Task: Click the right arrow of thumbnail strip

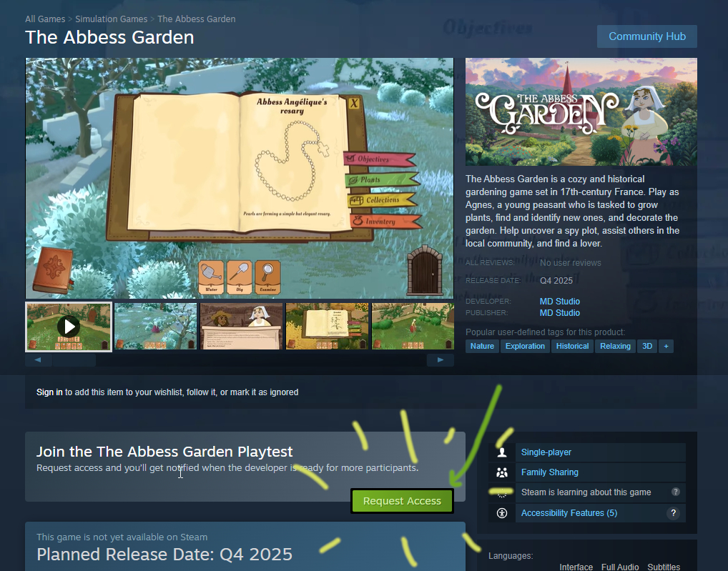Action: tap(440, 360)
